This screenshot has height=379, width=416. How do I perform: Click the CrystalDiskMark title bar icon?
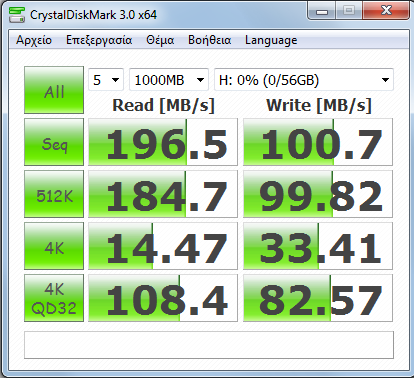point(17,14)
